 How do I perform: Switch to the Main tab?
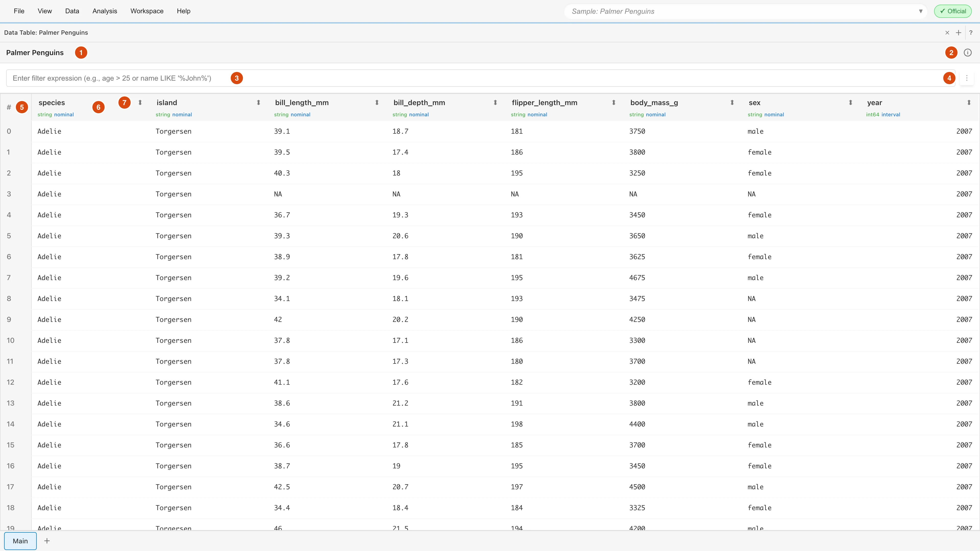pos(20,541)
